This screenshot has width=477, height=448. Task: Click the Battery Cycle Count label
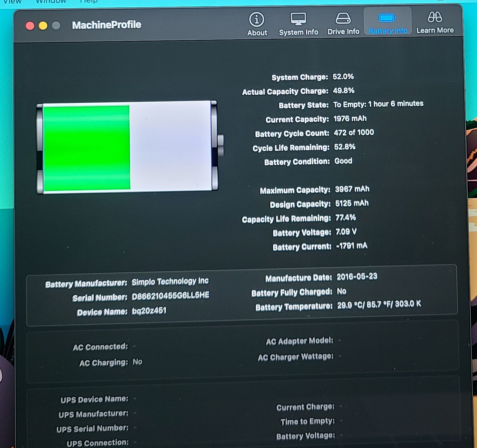click(x=292, y=134)
